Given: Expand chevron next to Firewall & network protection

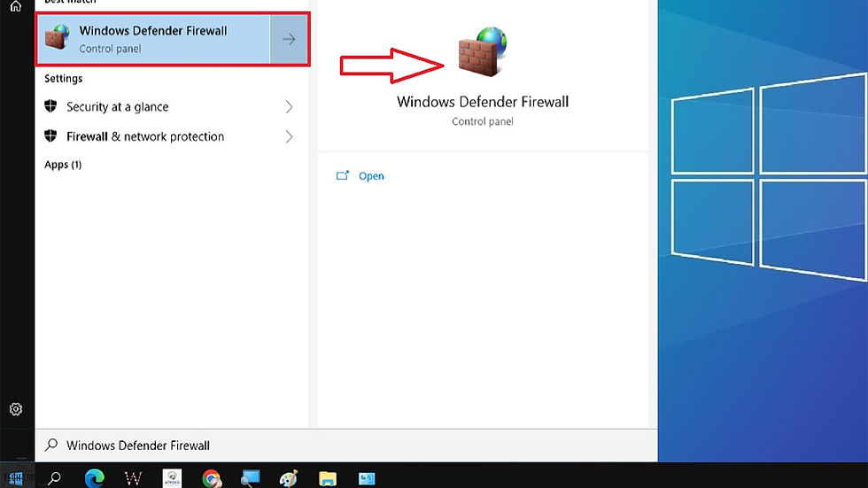Looking at the screenshot, I should tap(289, 136).
